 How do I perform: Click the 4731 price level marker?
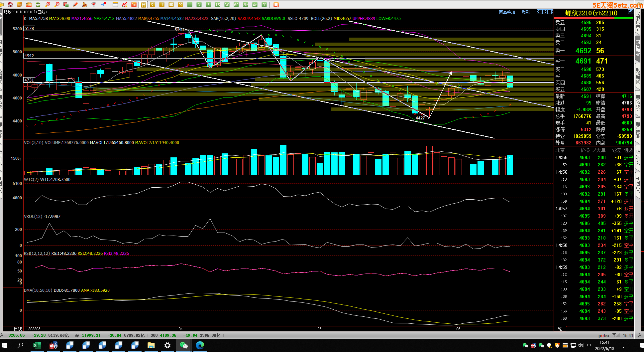[29, 80]
